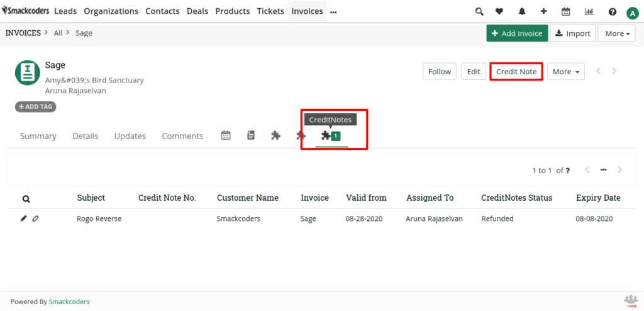The width and height of the screenshot is (644, 311).
Task: Open the second puzzle-piece related tab
Action: (x=301, y=135)
